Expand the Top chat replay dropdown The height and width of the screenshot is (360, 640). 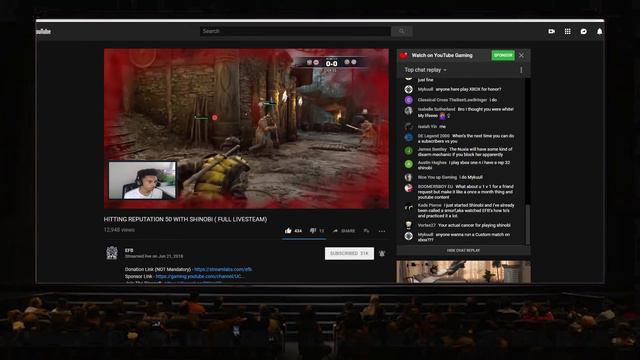pos(425,70)
